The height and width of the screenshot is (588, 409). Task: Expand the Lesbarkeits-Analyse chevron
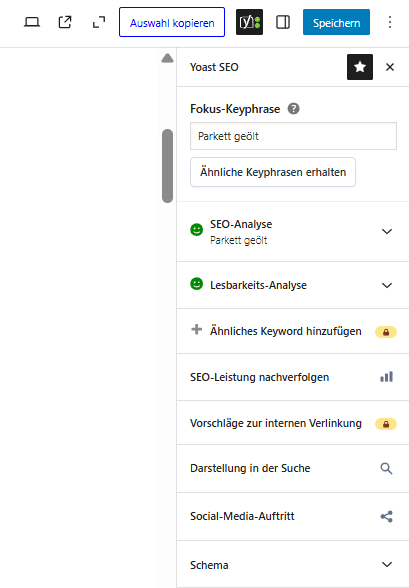387,285
